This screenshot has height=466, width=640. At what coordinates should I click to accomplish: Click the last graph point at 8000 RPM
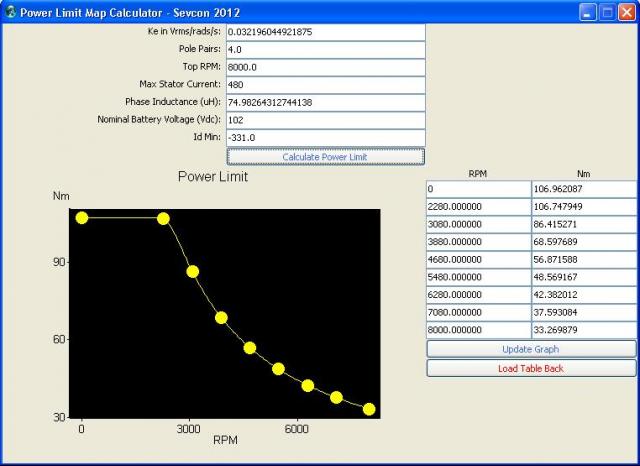(x=369, y=409)
